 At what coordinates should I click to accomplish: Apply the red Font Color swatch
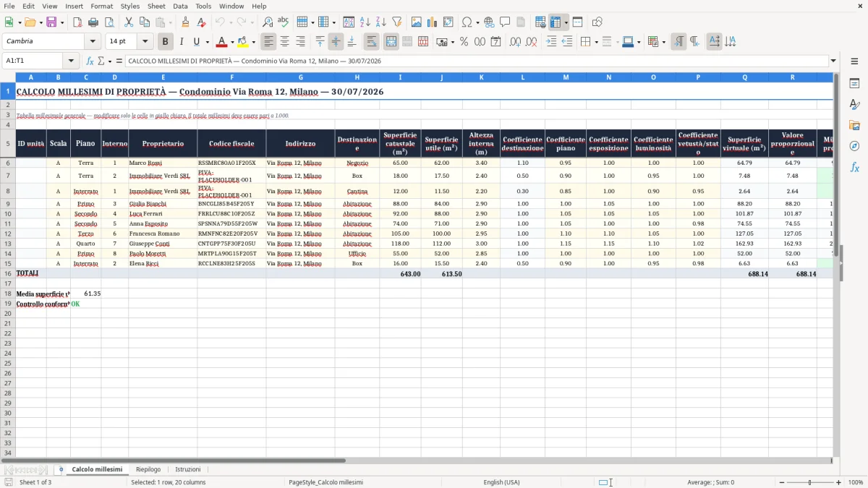coord(222,42)
